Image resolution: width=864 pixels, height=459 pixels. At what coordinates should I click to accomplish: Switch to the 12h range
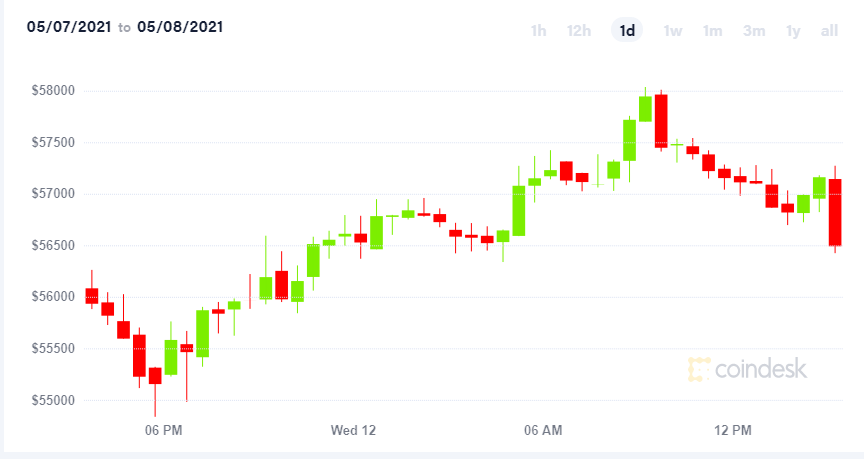(x=579, y=31)
